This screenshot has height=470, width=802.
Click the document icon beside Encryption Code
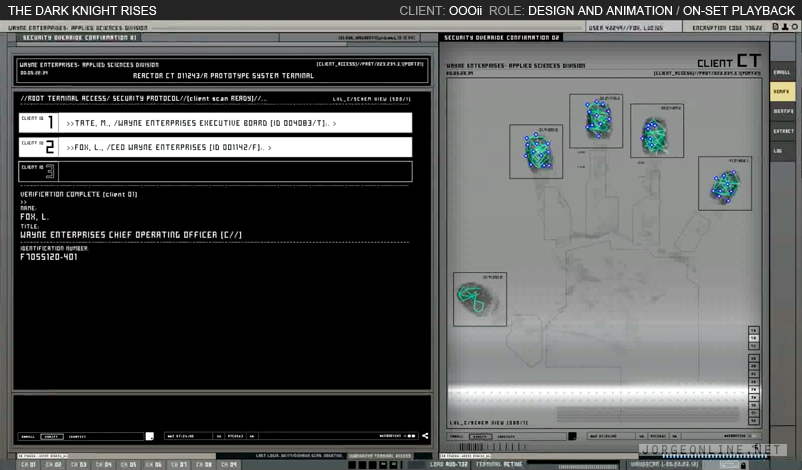click(775, 27)
